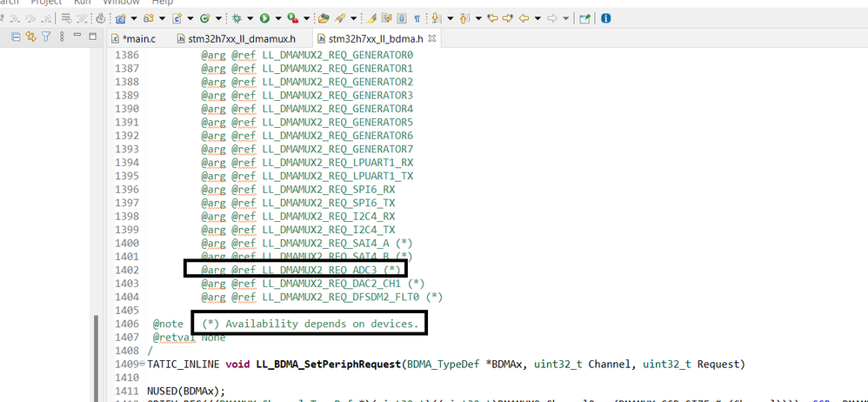Open the Back history dropdown arrow
This screenshot has height=402, width=868.
[537, 18]
